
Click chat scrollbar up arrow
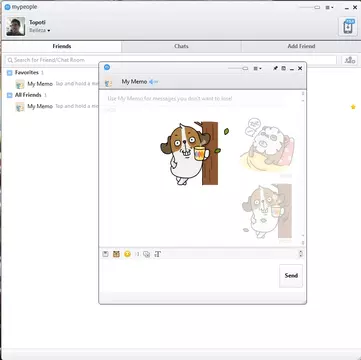click(x=303, y=94)
